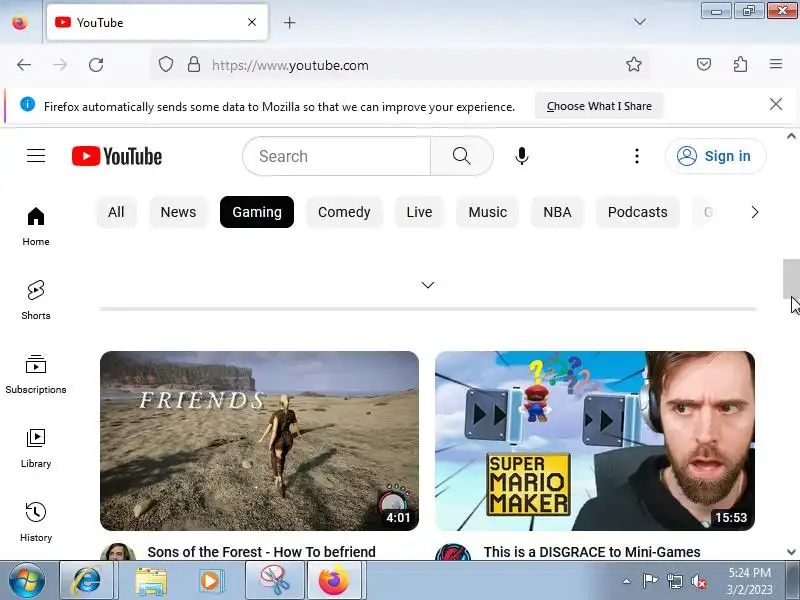Expand the list all tabs chevron
The width and height of the screenshot is (800, 600).
pos(639,22)
